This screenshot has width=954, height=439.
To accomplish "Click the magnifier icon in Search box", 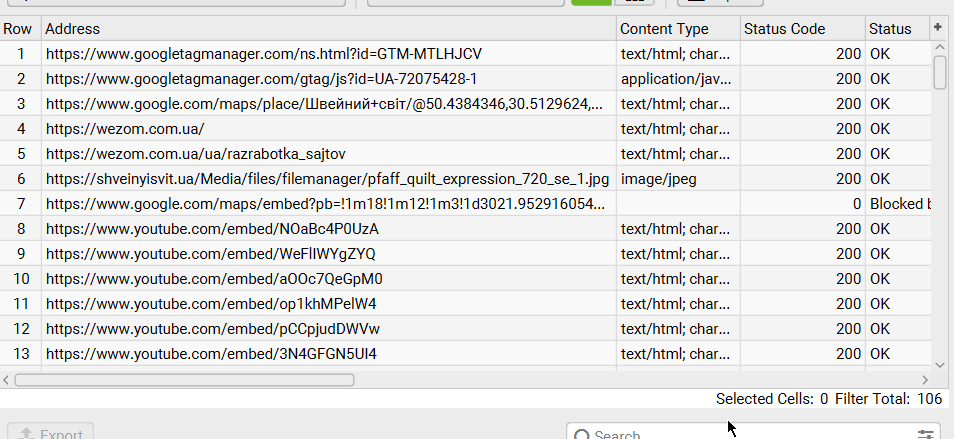I will coord(581,435).
